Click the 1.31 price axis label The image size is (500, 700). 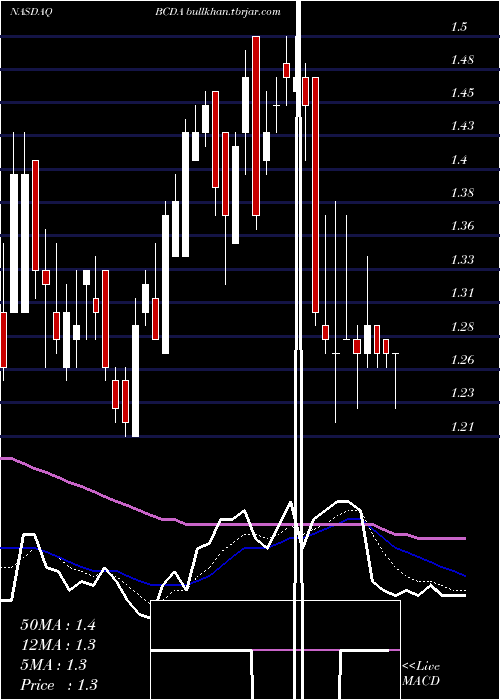462,293
